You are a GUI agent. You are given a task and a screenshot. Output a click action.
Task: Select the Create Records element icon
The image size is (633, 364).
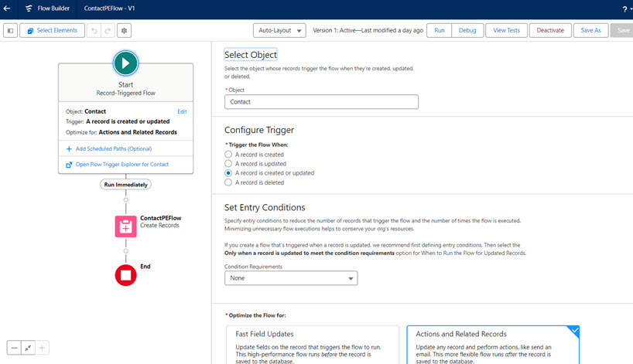[125, 226]
